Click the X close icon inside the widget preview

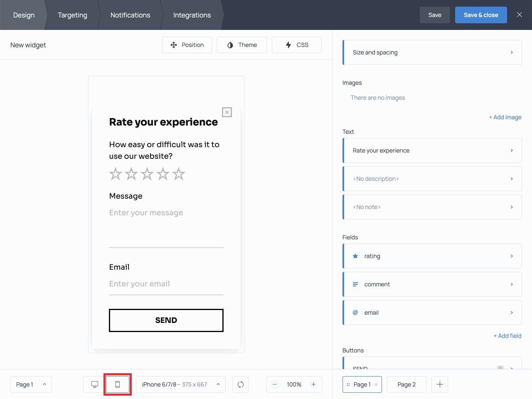(x=227, y=112)
